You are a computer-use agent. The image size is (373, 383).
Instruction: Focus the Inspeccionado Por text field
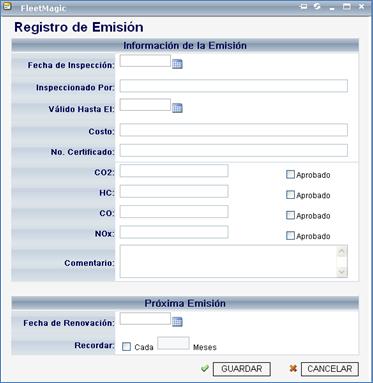[x=234, y=86]
